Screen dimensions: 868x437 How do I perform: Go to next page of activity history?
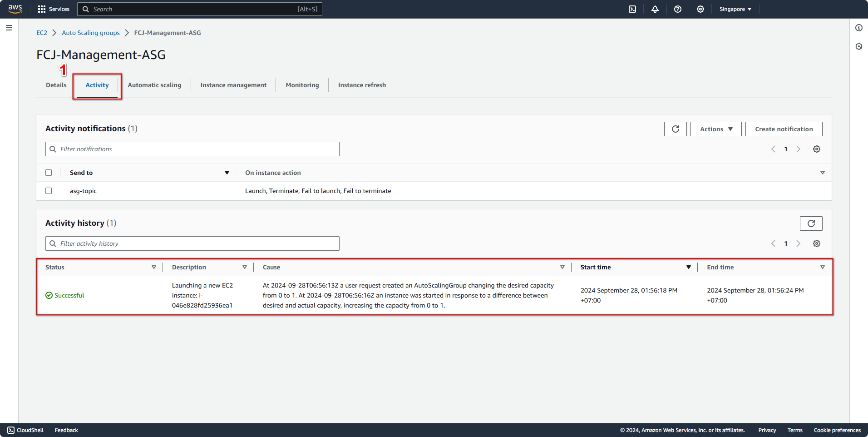[798, 243]
